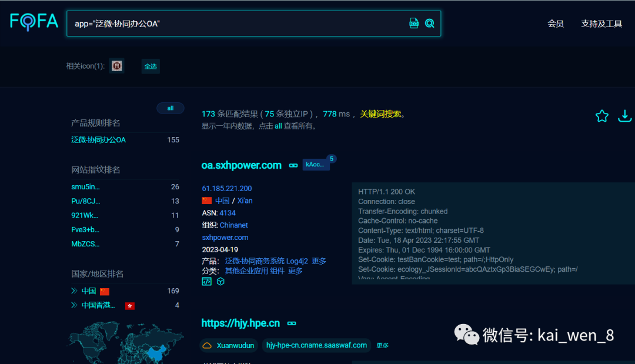Click the sidebar China flag icon
635x364 pixels.
pos(105,292)
